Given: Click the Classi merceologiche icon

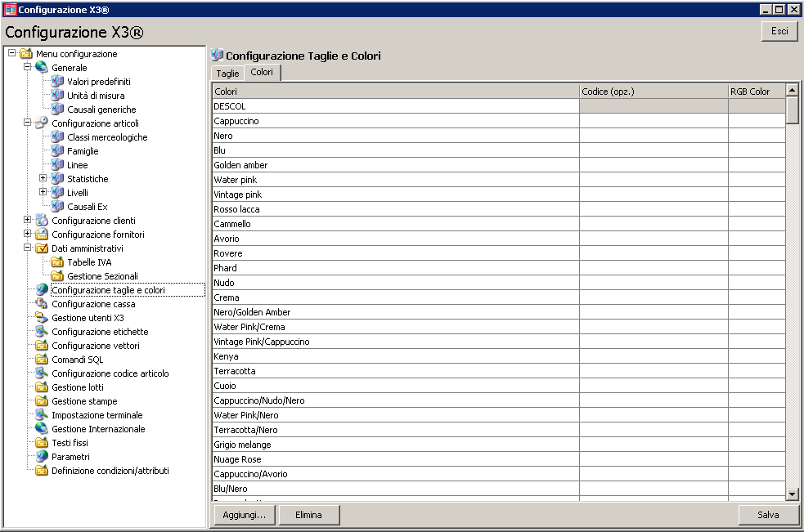Looking at the screenshot, I should pyautogui.click(x=57, y=136).
